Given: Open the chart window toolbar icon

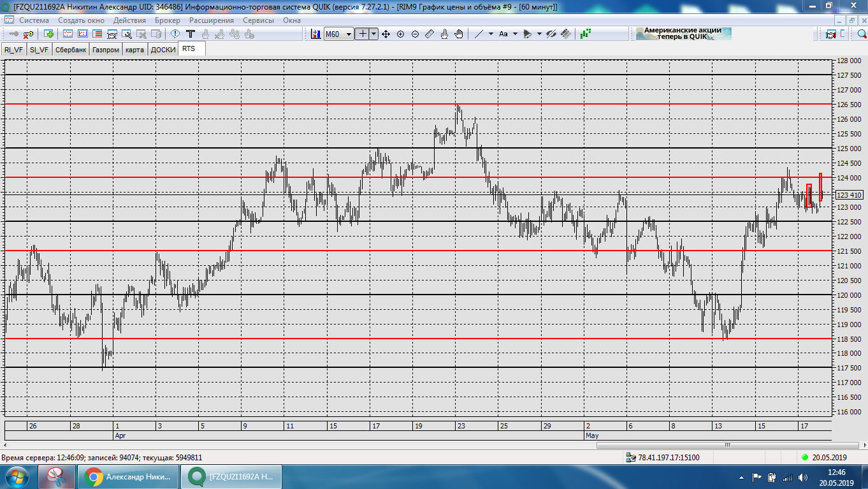Looking at the screenshot, I should 68,34.
